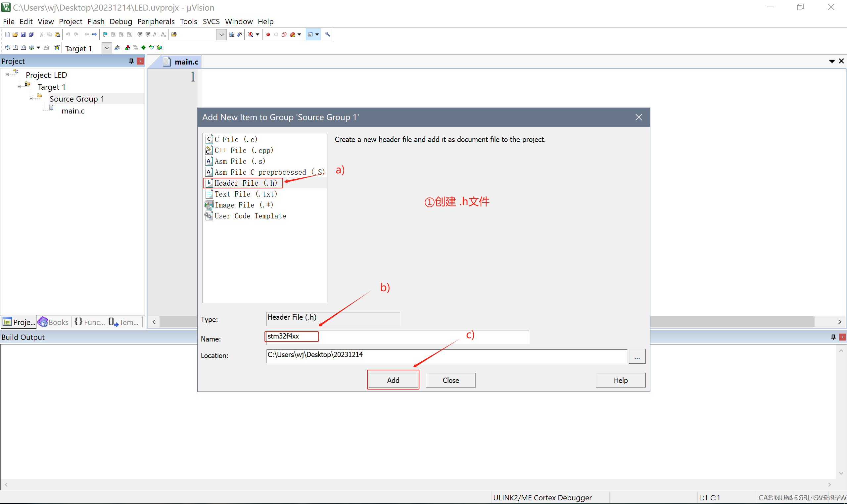
Task: Click the Add button in dialog
Action: point(393,380)
